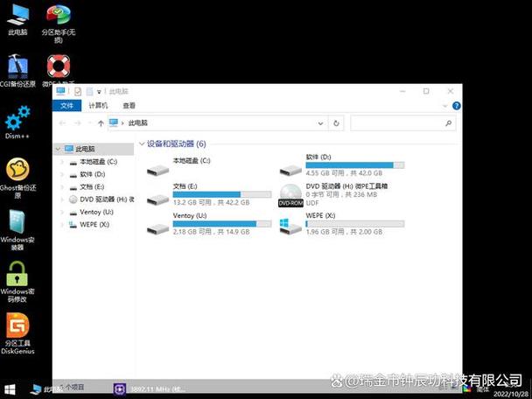Switch to the 查看 ribbon tab
This screenshot has height=399, width=532.
[x=129, y=105]
